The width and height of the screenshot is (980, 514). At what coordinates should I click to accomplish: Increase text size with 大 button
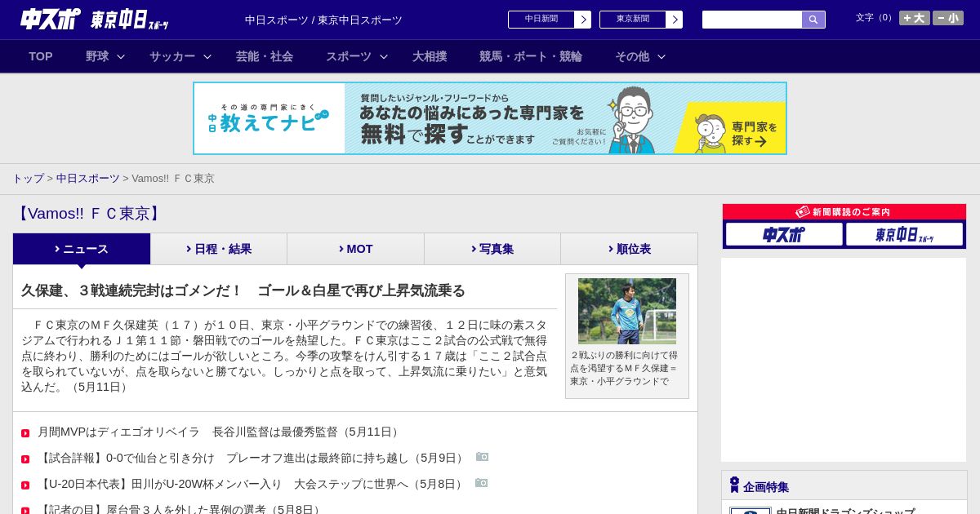pos(914,18)
